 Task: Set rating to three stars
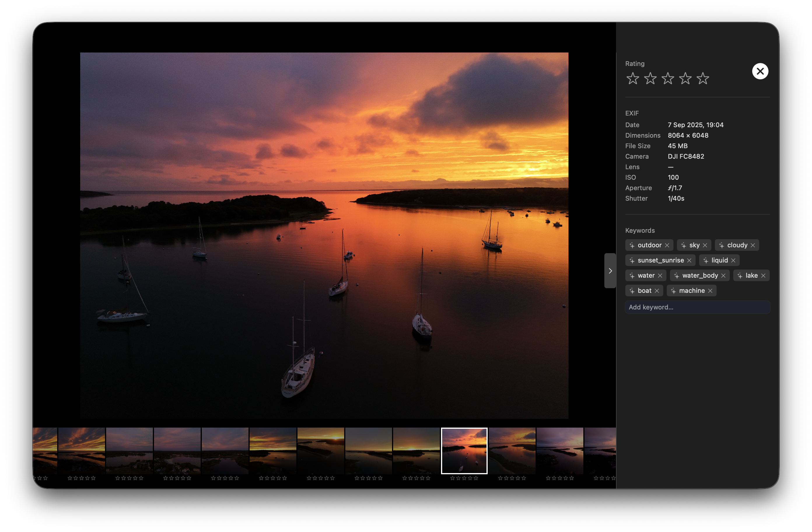click(x=668, y=78)
